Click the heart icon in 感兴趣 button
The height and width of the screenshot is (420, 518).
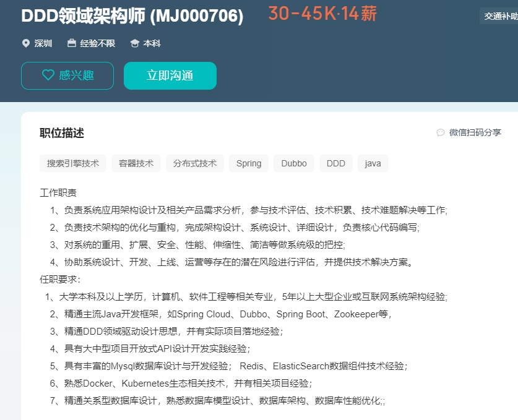coord(48,75)
